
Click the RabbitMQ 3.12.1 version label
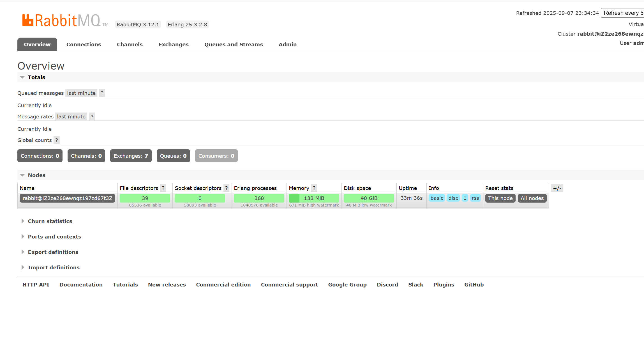[138, 24]
